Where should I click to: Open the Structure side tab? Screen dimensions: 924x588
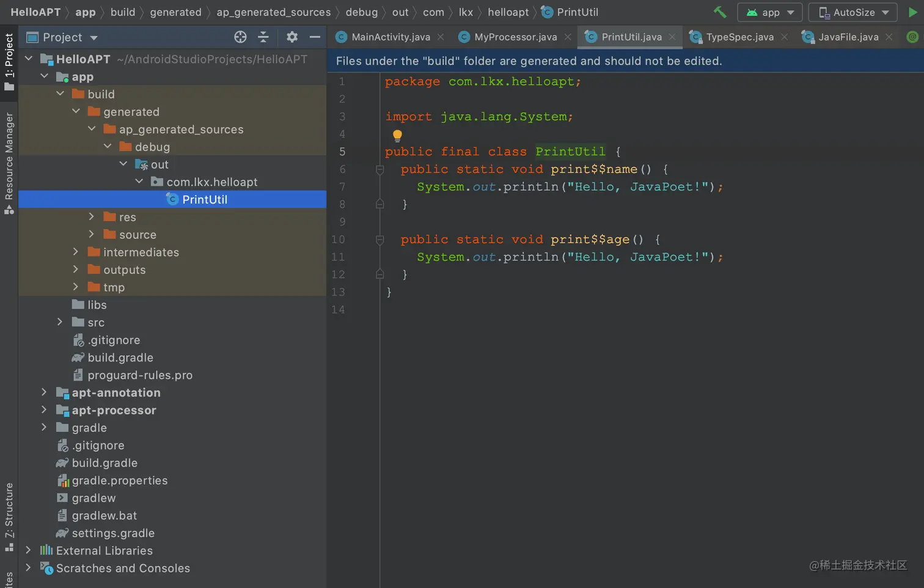coord(9,516)
